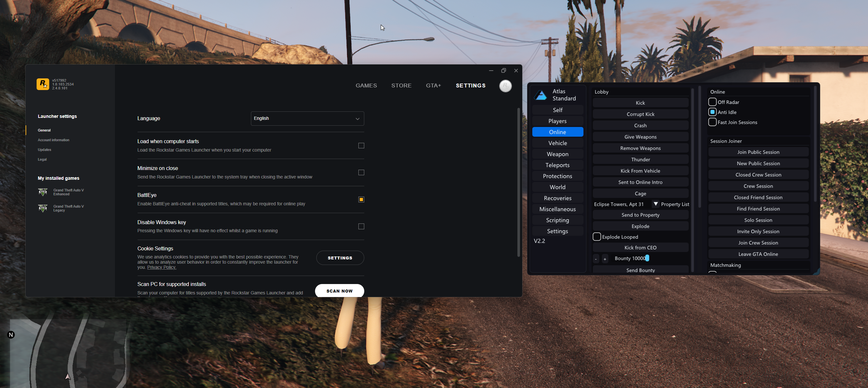Image resolution: width=868 pixels, height=388 pixels.
Task: Enable the Off Radar checkbox
Action: coord(712,102)
